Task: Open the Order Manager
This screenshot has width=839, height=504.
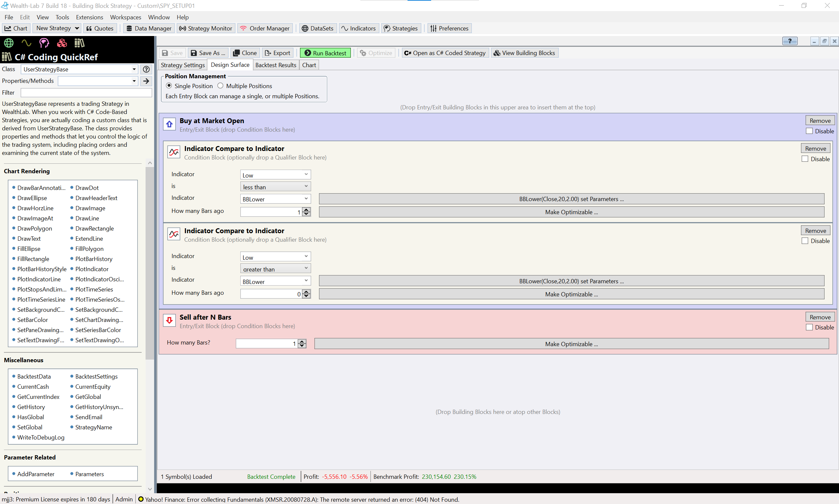Action: tap(265, 28)
